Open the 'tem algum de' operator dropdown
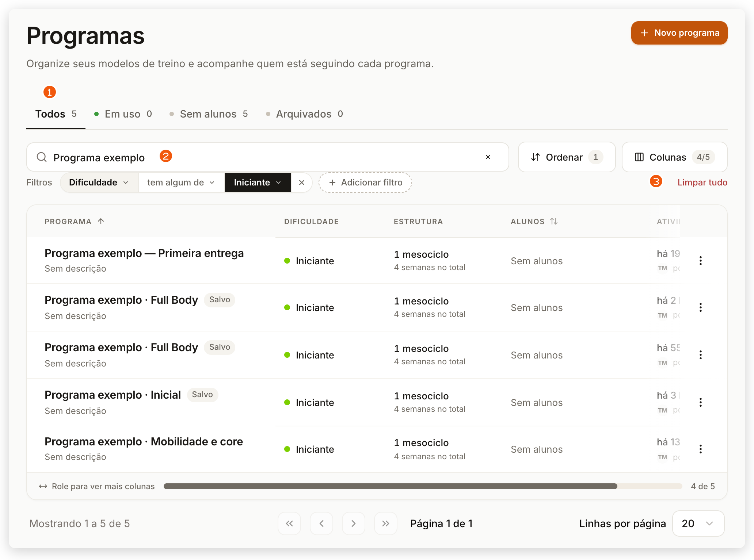 [x=181, y=183]
